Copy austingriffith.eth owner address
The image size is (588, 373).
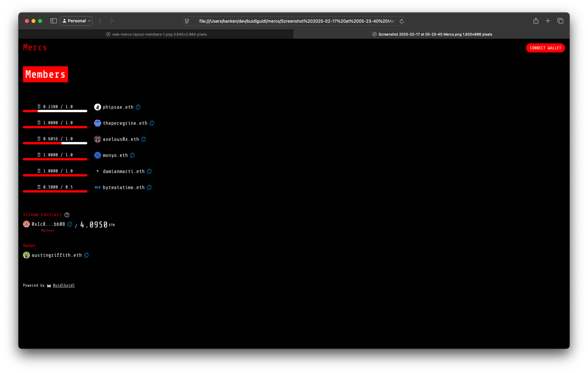86,255
